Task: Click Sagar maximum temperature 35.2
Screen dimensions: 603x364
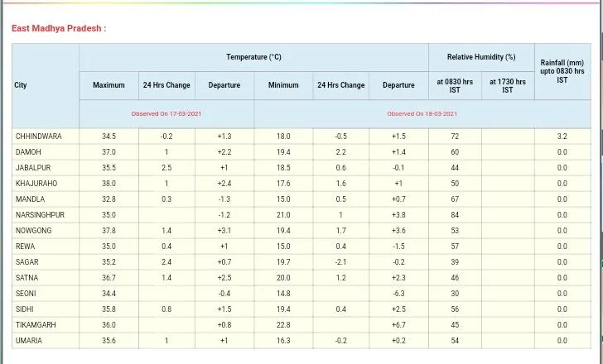Action: click(x=109, y=262)
